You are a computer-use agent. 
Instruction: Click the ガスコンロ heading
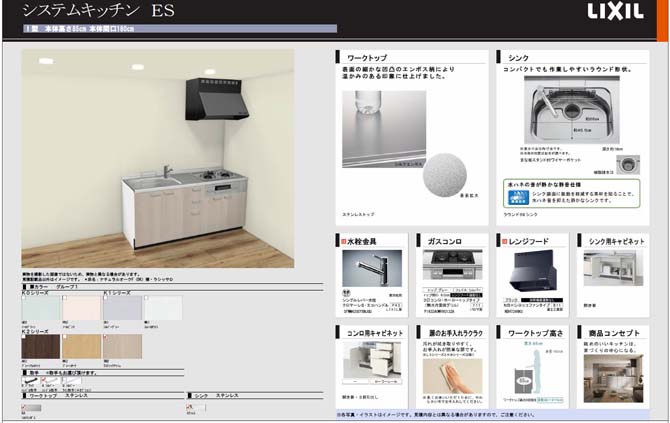(444, 241)
